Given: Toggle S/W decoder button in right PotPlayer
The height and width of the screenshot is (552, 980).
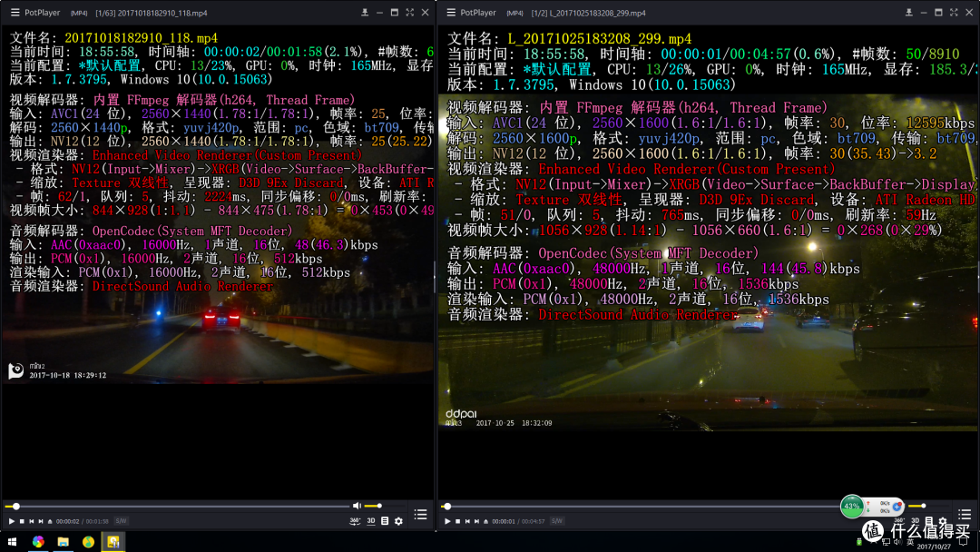Looking at the screenshot, I should [557, 521].
